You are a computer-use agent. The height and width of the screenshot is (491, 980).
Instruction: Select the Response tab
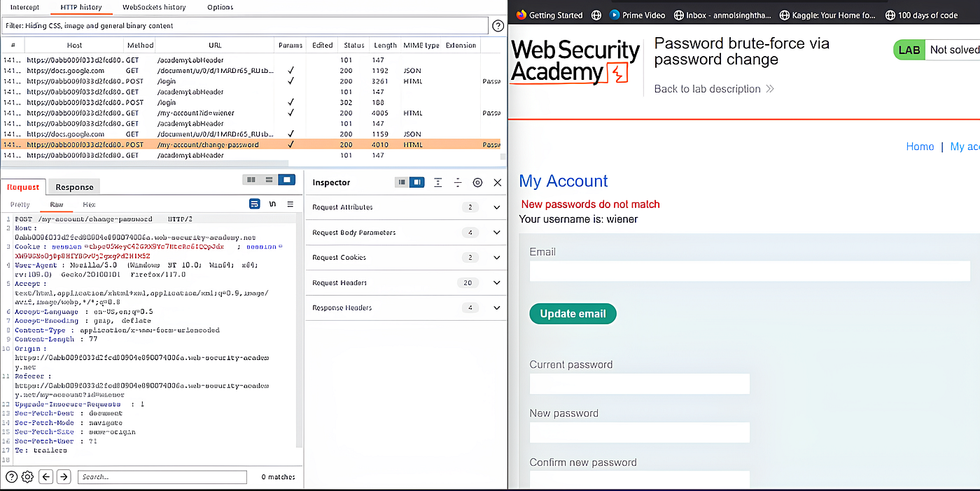(74, 187)
